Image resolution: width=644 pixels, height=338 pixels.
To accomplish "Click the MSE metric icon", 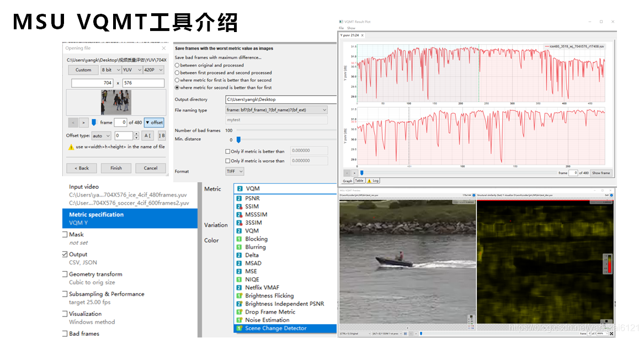I will pos(239,271).
